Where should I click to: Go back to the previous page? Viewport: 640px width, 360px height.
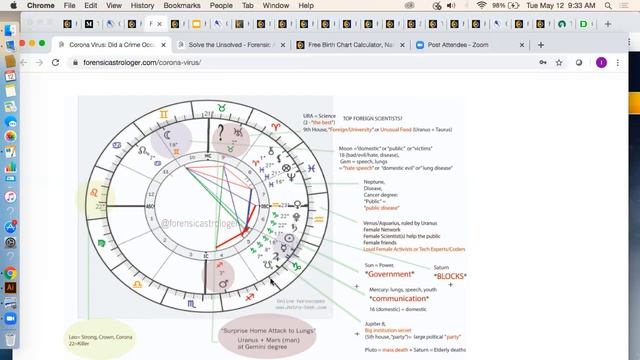[x=24, y=62]
